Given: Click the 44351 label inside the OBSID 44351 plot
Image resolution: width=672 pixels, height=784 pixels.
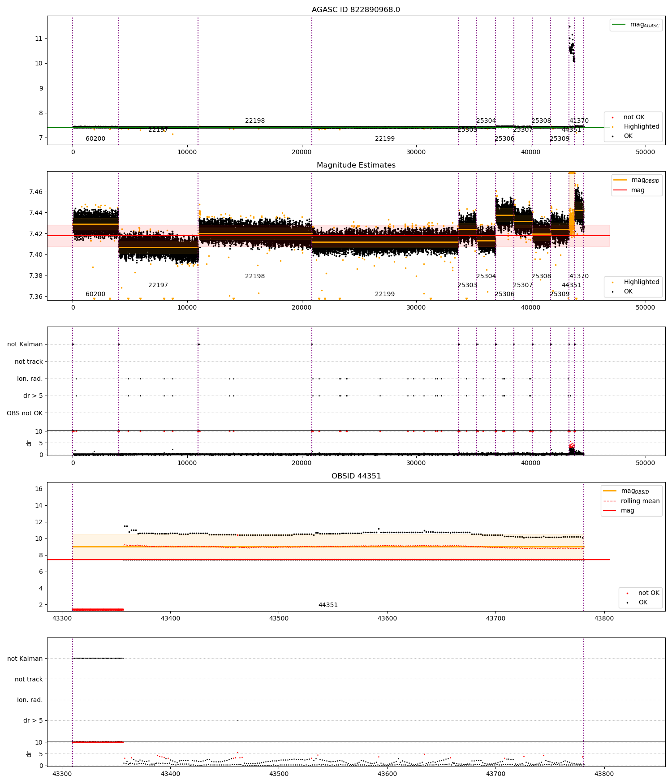Looking at the screenshot, I should (x=328, y=605).
